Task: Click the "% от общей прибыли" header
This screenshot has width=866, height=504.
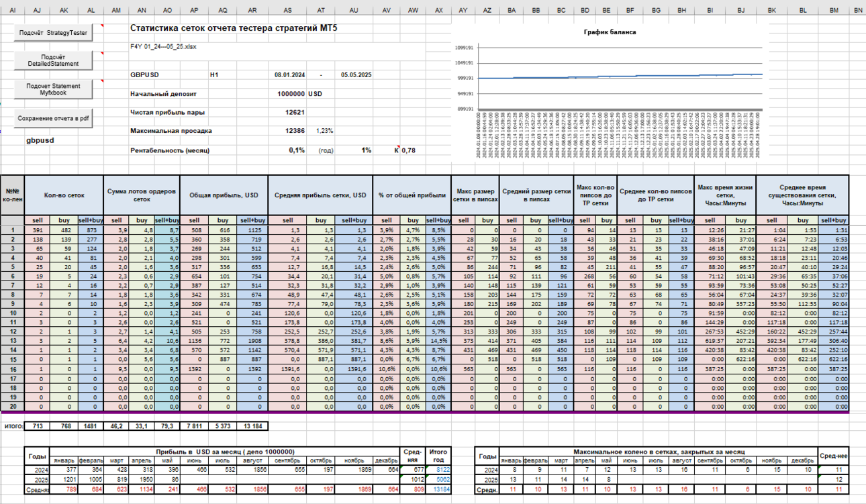Action: click(x=412, y=195)
